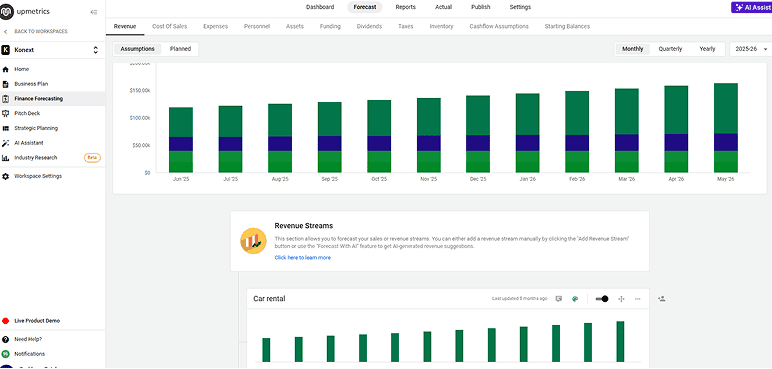Click the Jun '25 stacked revenue bar
Viewport: 772px width, 369px height.
click(181, 140)
